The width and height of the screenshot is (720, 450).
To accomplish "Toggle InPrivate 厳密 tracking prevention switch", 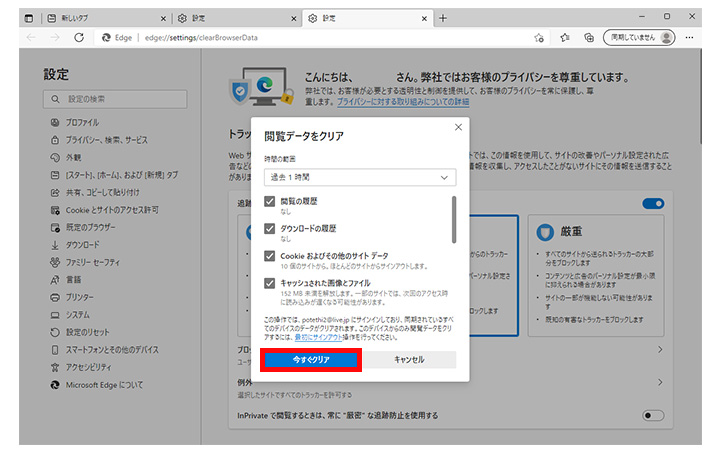I will pyautogui.click(x=653, y=416).
